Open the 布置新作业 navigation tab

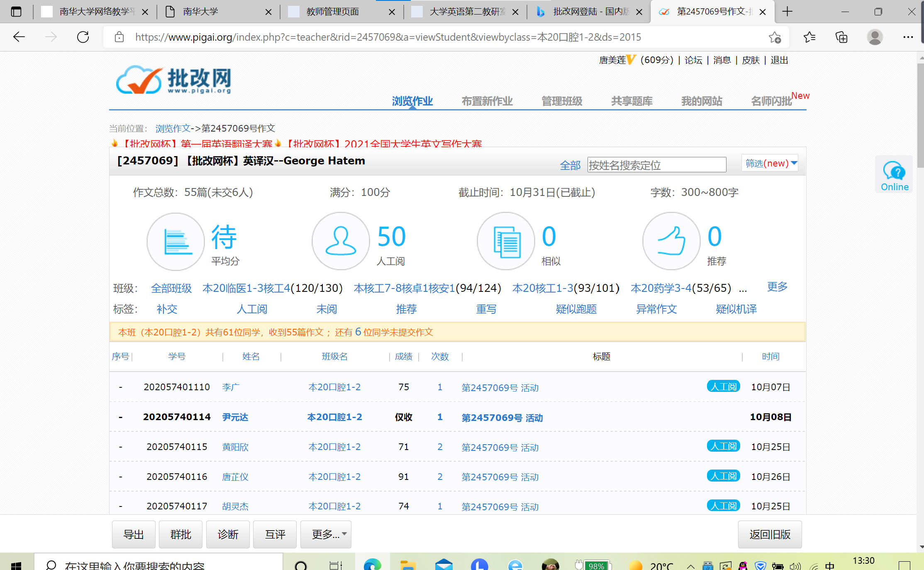pyautogui.click(x=487, y=101)
